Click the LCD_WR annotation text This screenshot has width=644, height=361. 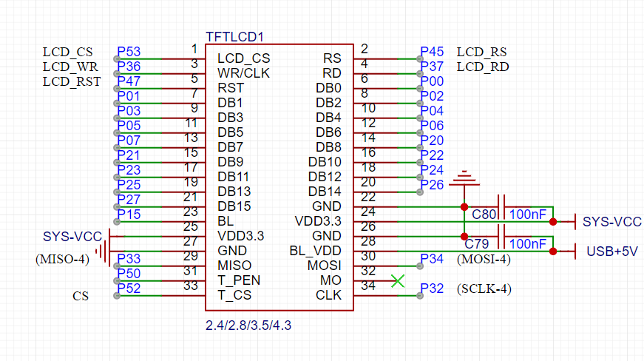click(70, 67)
